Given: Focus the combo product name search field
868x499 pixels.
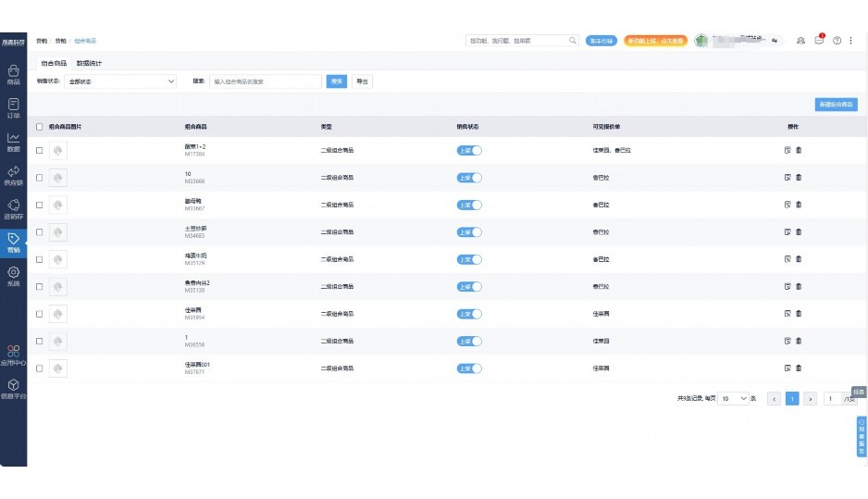Looking at the screenshot, I should tap(266, 81).
